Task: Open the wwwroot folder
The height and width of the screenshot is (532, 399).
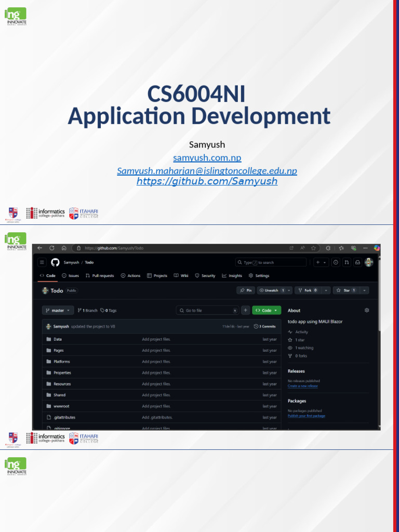Action: tap(61, 406)
